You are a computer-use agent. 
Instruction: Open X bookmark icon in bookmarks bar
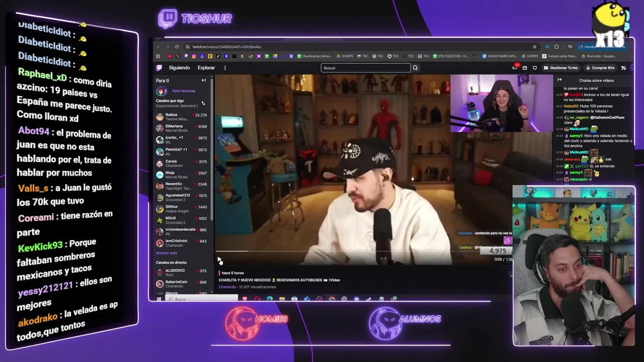tap(178, 56)
